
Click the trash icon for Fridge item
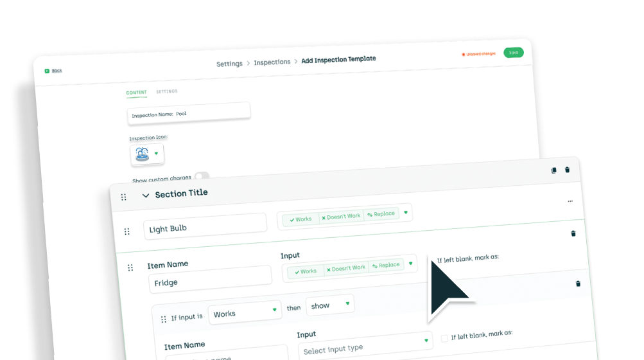coord(578,283)
